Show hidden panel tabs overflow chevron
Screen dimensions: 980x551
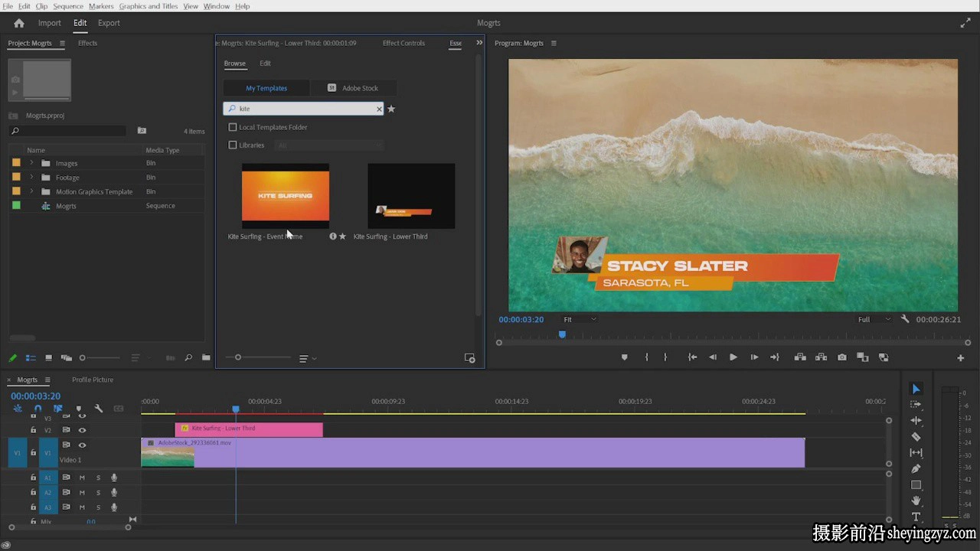(479, 43)
